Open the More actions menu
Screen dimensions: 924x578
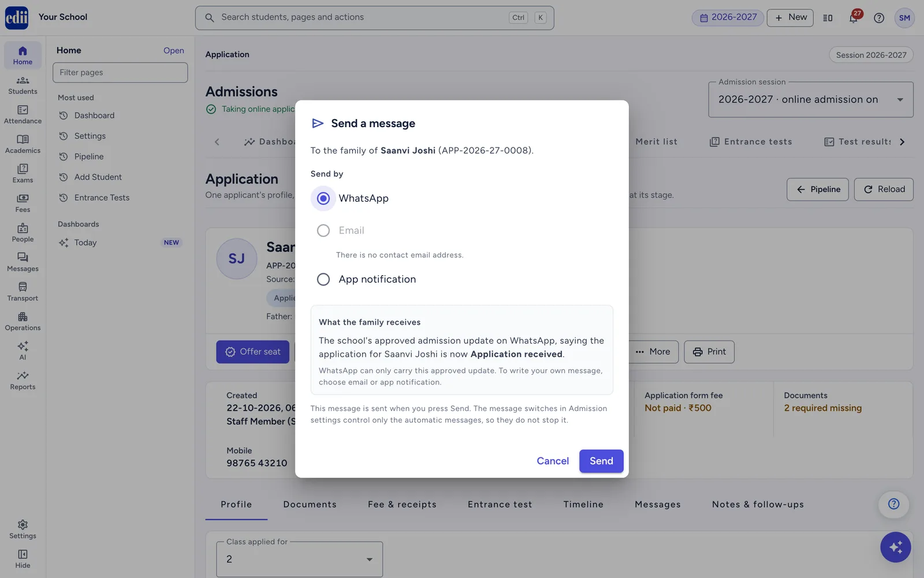click(x=653, y=351)
